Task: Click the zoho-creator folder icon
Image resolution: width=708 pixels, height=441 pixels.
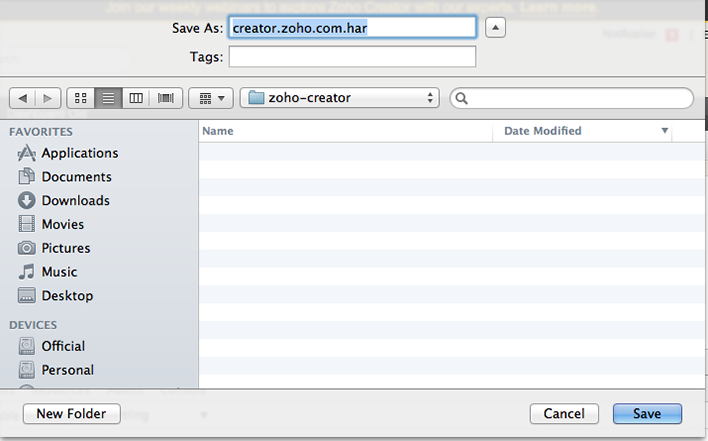Action: (256, 97)
